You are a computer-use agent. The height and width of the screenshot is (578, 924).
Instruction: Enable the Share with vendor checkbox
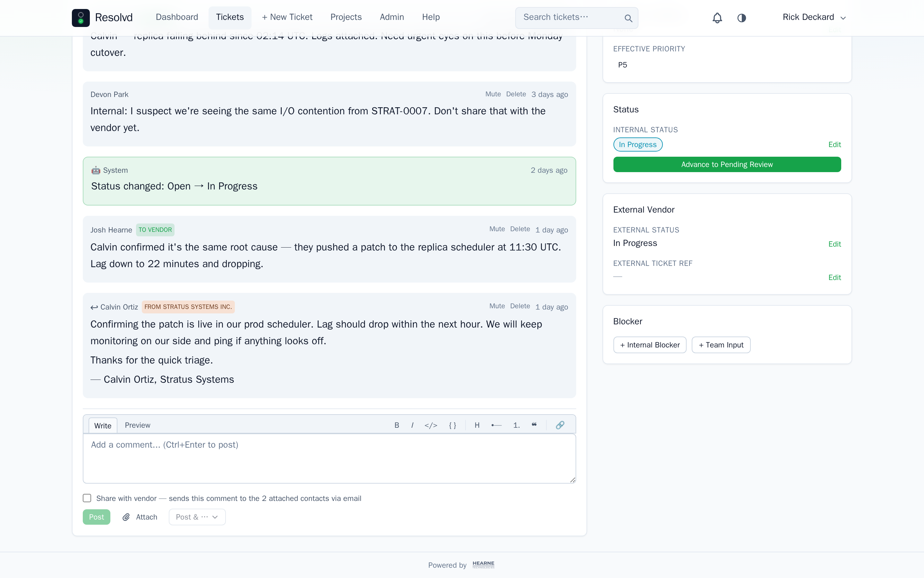pos(87,498)
